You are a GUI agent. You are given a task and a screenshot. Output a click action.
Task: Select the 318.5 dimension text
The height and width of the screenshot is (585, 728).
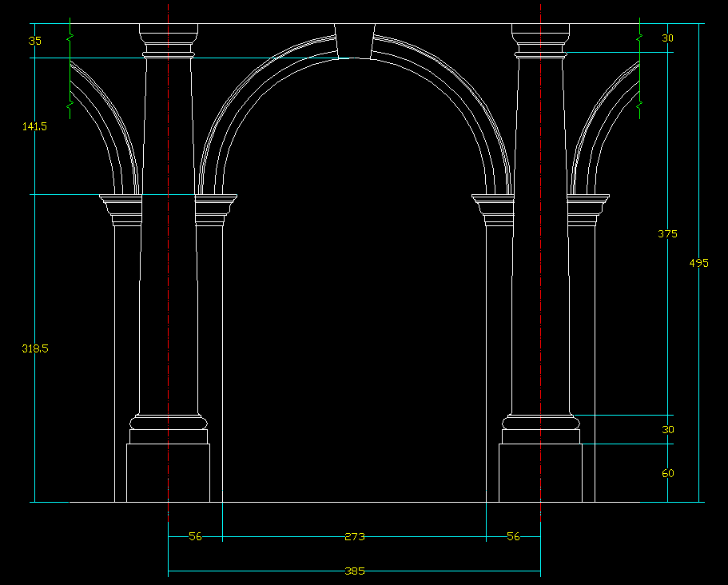[35, 348]
